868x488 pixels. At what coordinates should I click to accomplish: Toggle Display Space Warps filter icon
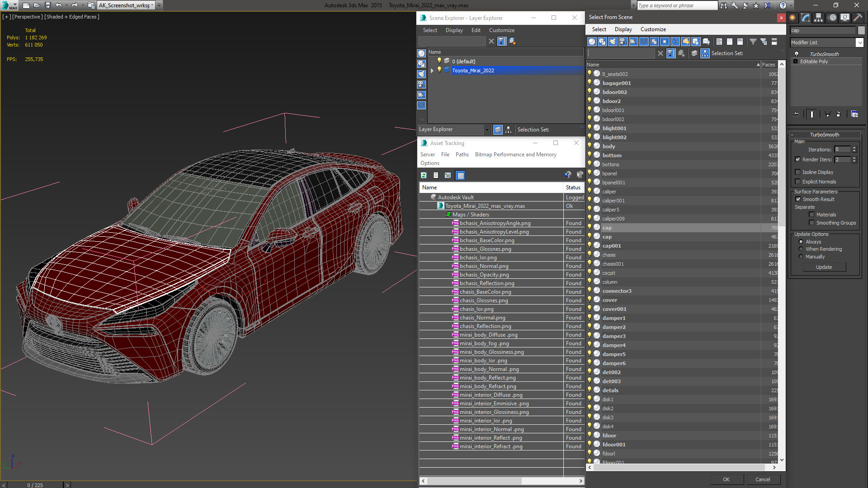tap(644, 42)
